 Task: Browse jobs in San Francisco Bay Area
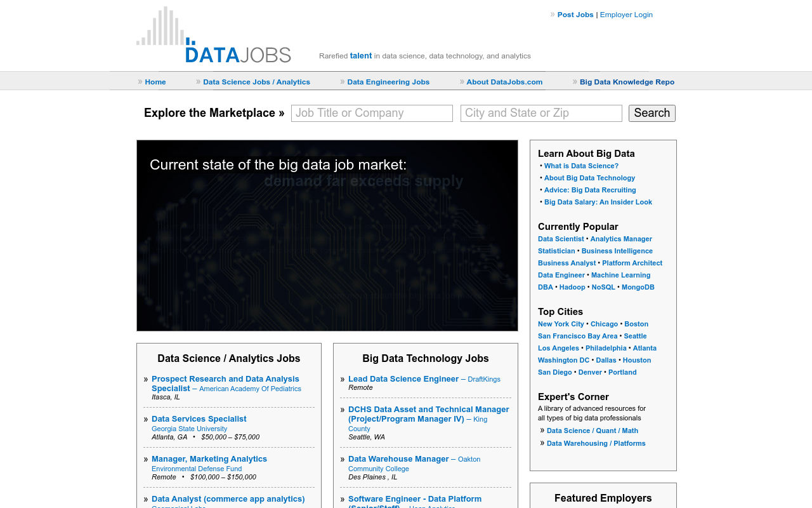pos(577,337)
